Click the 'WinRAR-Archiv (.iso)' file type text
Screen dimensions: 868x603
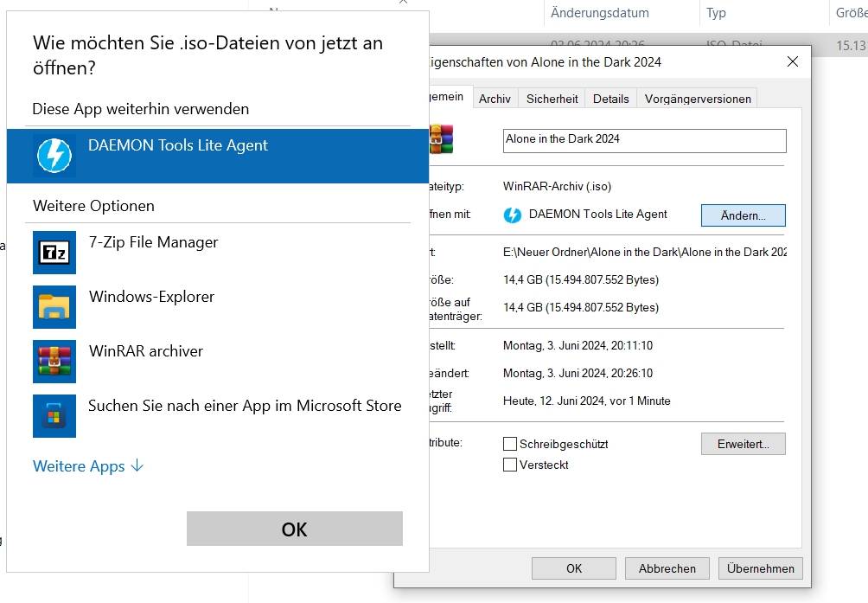(x=557, y=186)
